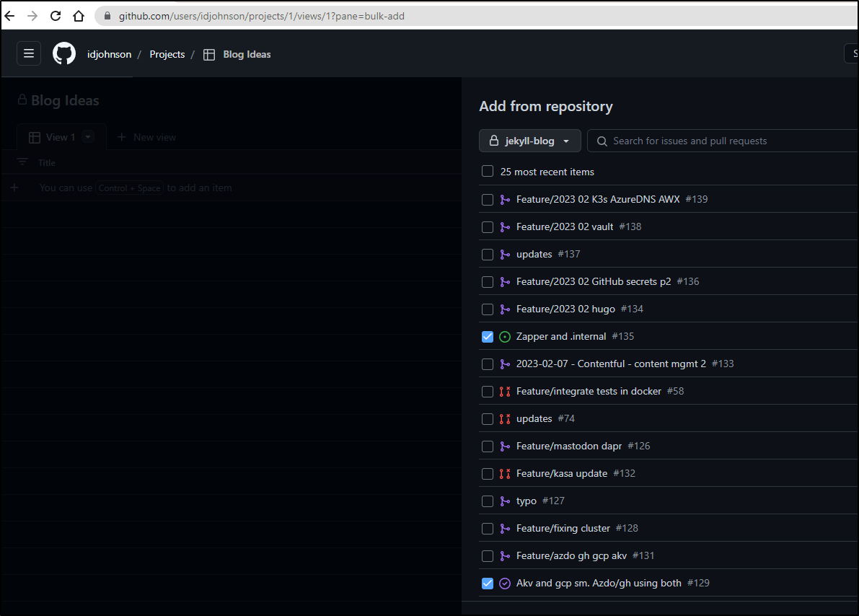Screen dimensions: 859x616
Task: Click the Title column header
Action: pos(47,163)
